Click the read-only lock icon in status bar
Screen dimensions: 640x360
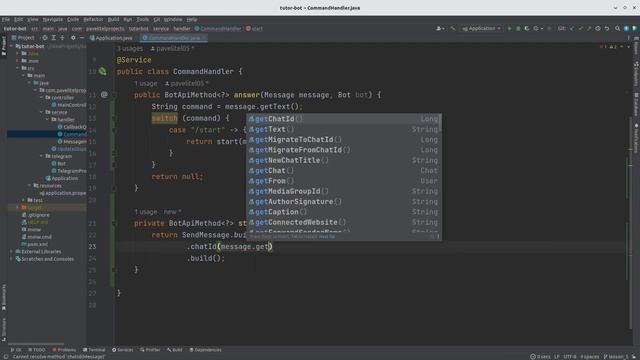coord(635,356)
